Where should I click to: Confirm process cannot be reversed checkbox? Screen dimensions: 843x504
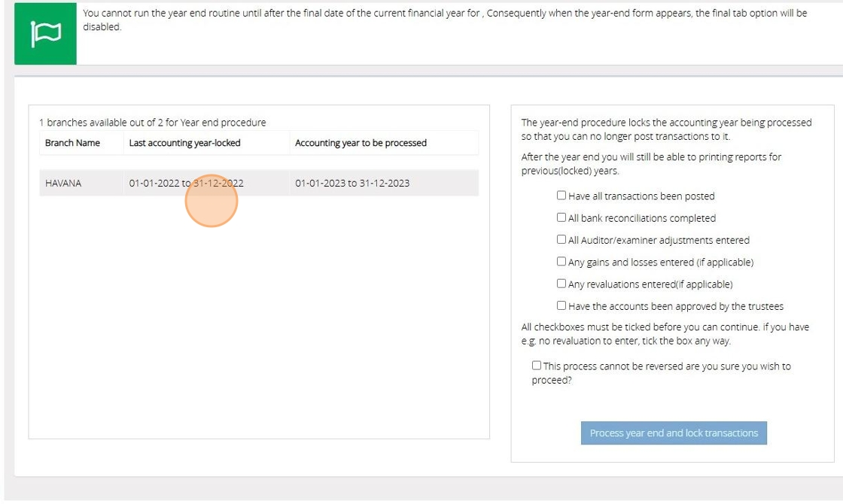coord(537,366)
